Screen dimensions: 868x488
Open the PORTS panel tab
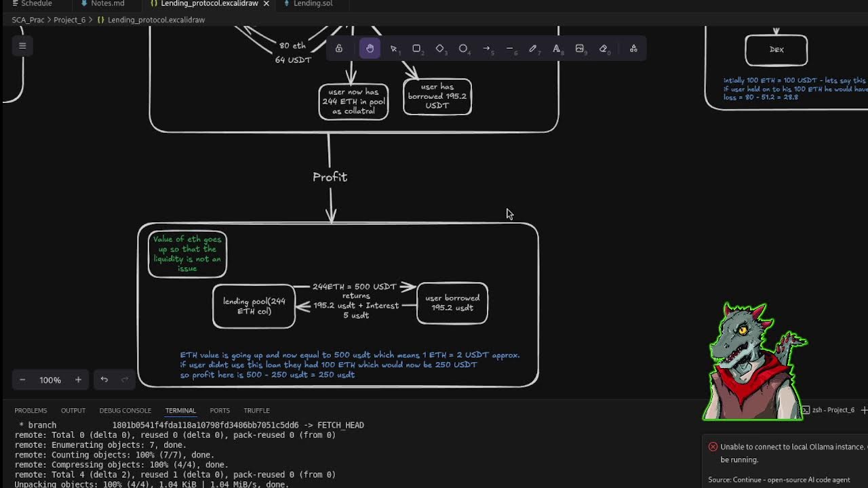(x=220, y=410)
